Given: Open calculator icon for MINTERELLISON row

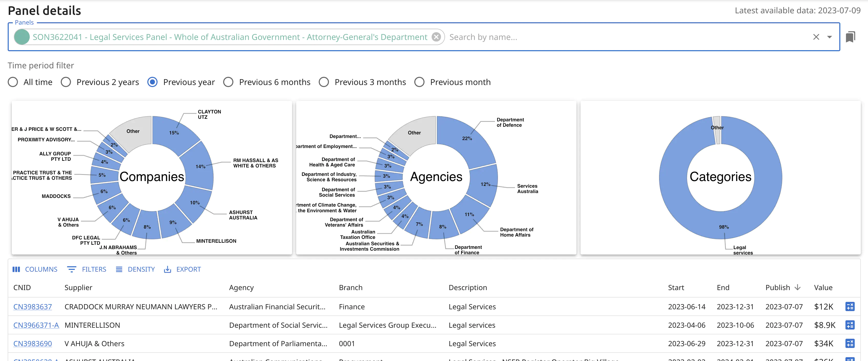Looking at the screenshot, I should tap(850, 325).
